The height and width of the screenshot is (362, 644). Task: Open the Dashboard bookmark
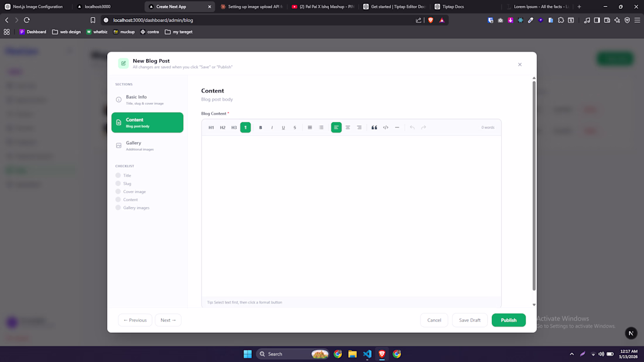[x=33, y=32]
